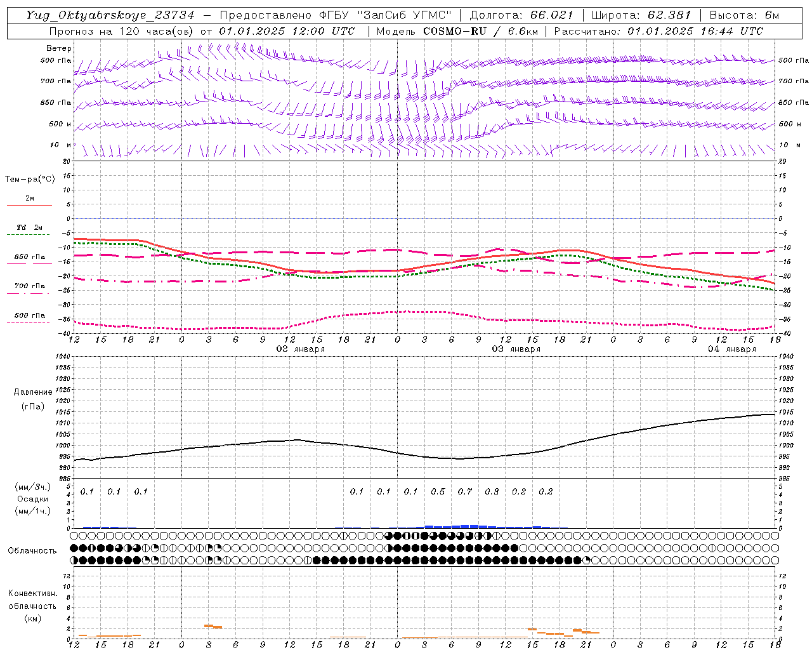Click the (гПа) unit under Давление
The width and height of the screenshot is (812, 650).
coord(33,407)
